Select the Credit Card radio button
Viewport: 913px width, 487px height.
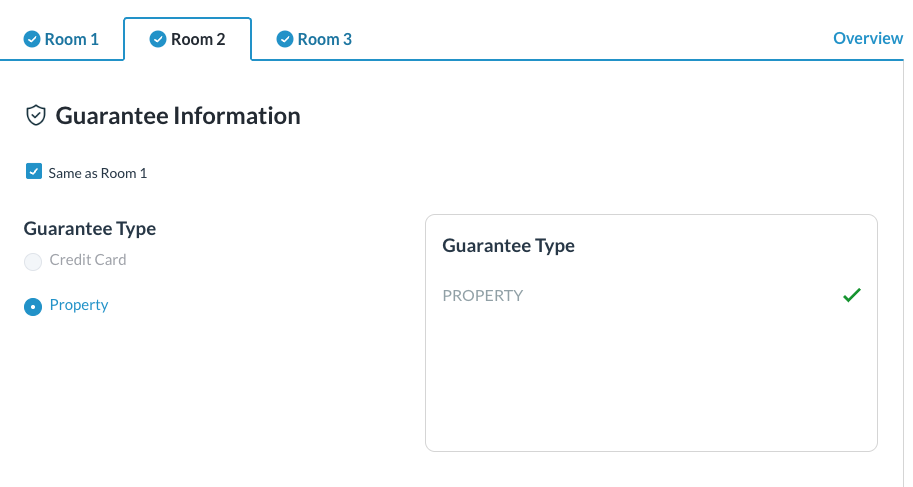pyautogui.click(x=33, y=261)
